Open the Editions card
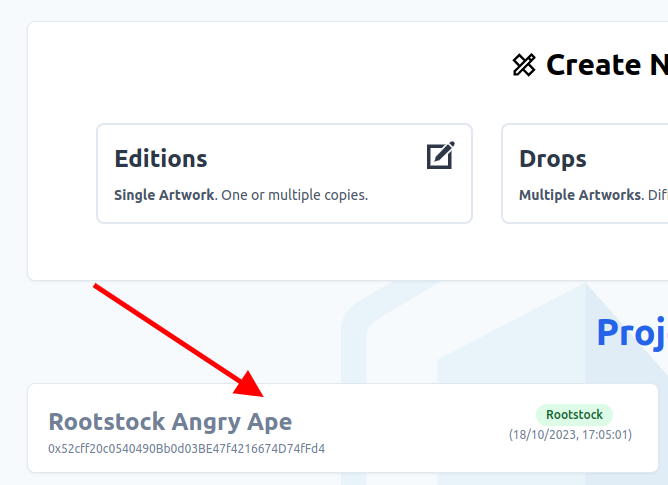Image resolution: width=668 pixels, height=485 pixels. (285, 173)
